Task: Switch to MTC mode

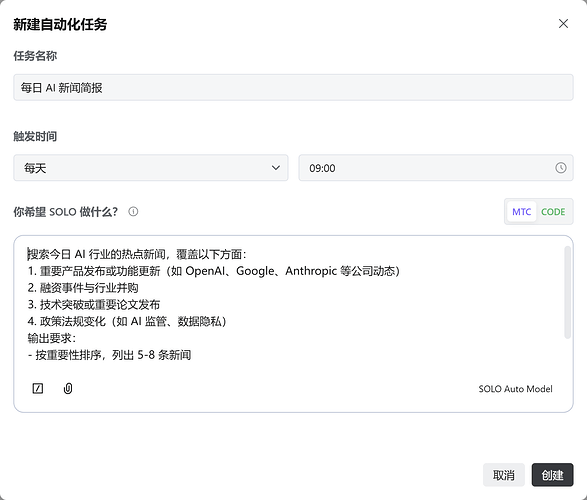Action: 521,212
